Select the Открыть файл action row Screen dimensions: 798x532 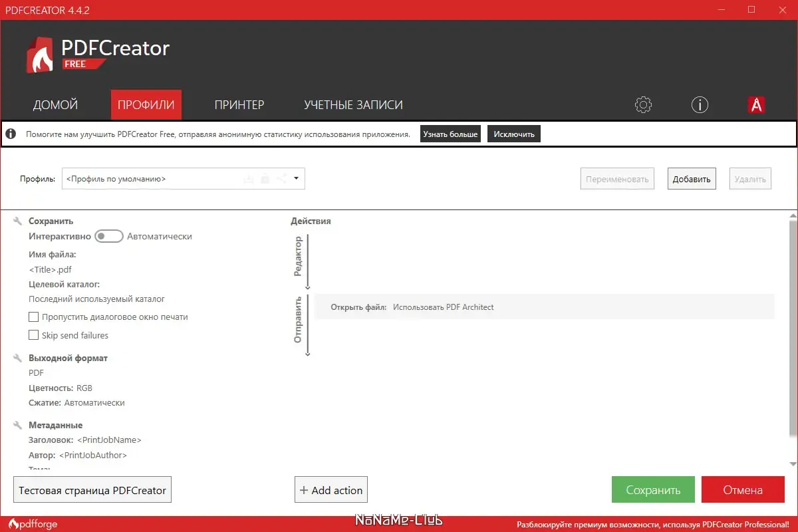[545, 307]
